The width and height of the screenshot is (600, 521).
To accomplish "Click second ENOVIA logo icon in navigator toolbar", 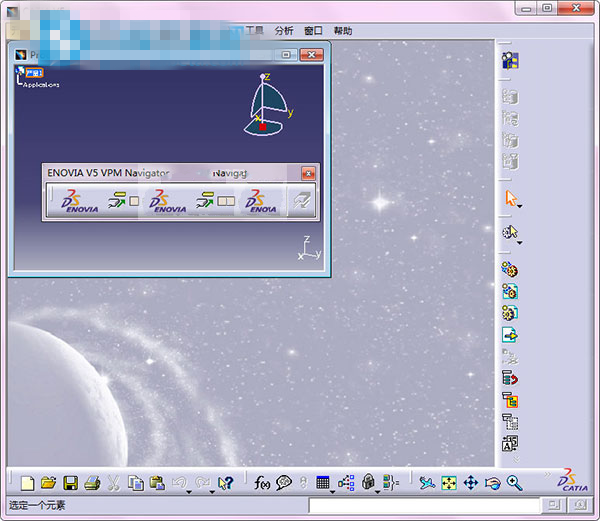I will pyautogui.click(x=168, y=201).
